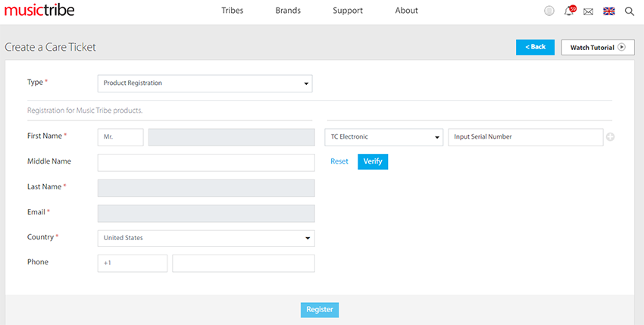Open the notifications bell icon
644x325 pixels.
point(570,11)
